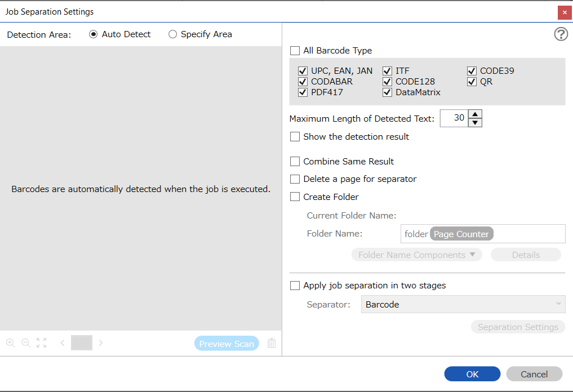Viewport: 573px width, 392px height.
Task: Increase maximum detected text length
Action: 475,114
